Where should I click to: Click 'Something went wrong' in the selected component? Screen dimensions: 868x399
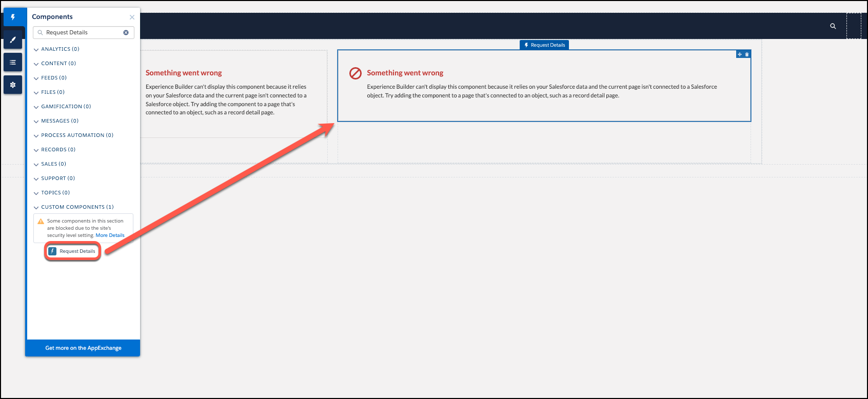pyautogui.click(x=405, y=73)
